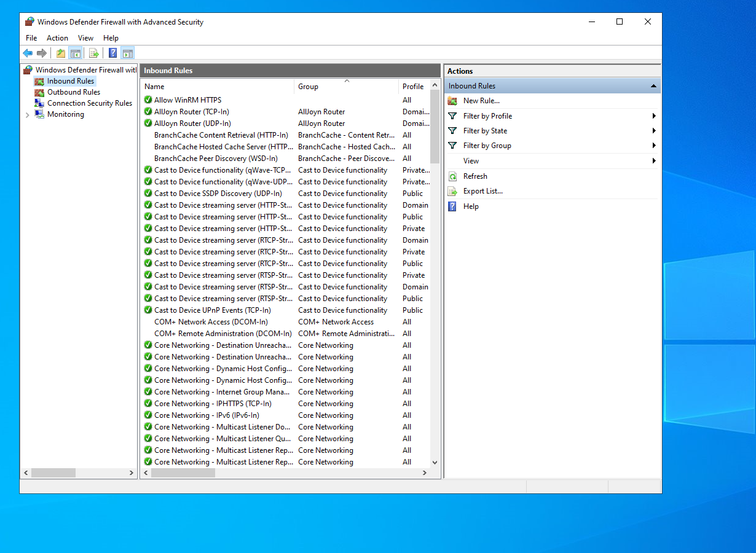756x553 pixels.
Task: Click the Back arrow toolbar icon
Action: pos(28,53)
